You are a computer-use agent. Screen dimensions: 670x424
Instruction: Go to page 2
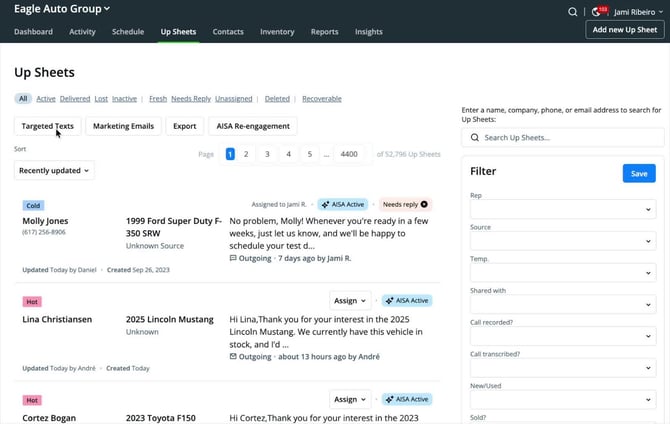pos(246,154)
